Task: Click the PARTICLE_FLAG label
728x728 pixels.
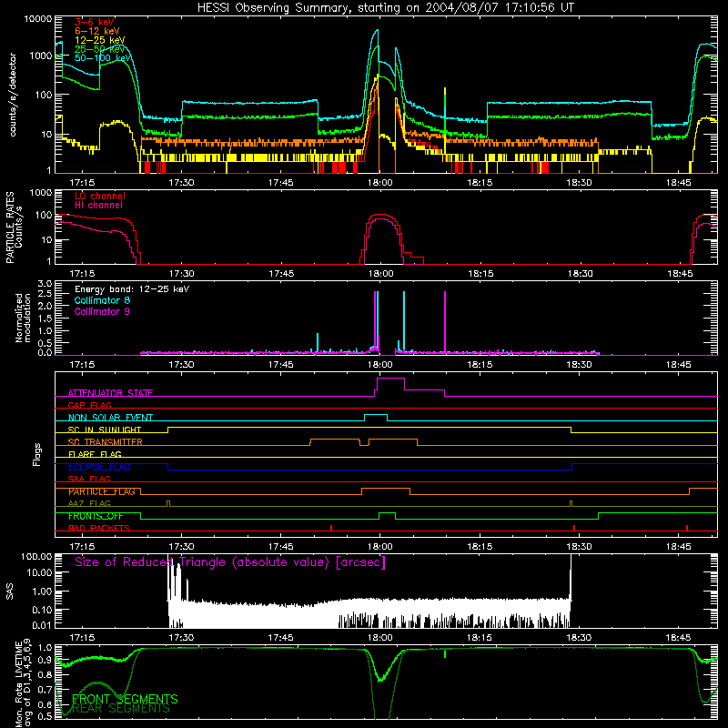Action: coord(102,491)
